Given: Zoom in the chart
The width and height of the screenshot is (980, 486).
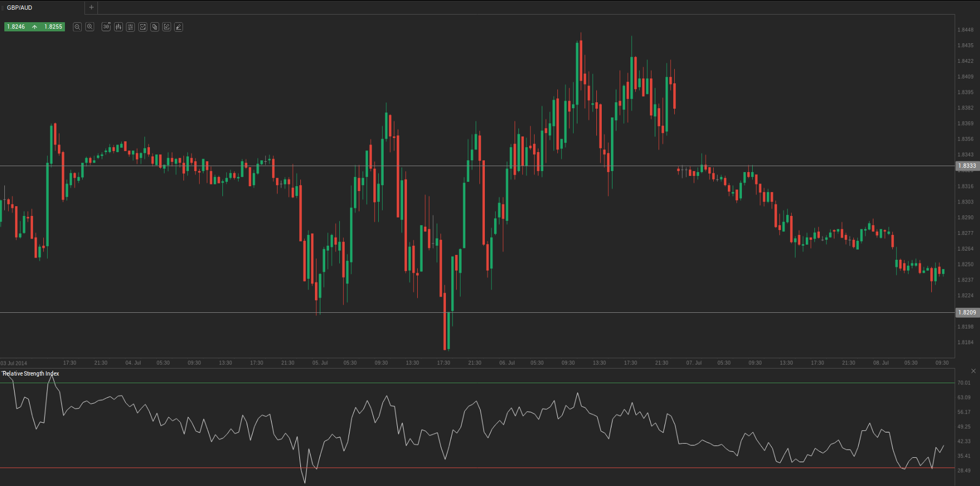Looking at the screenshot, I should click(x=90, y=27).
